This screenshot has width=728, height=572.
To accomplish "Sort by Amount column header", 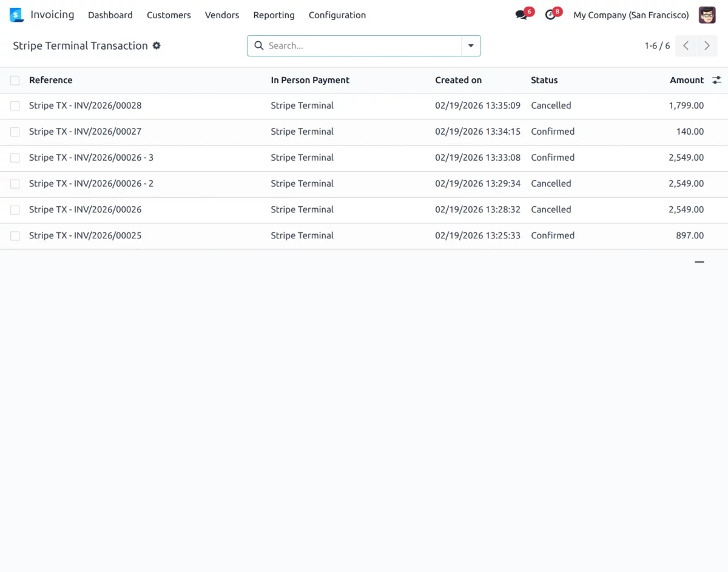I will click(687, 80).
